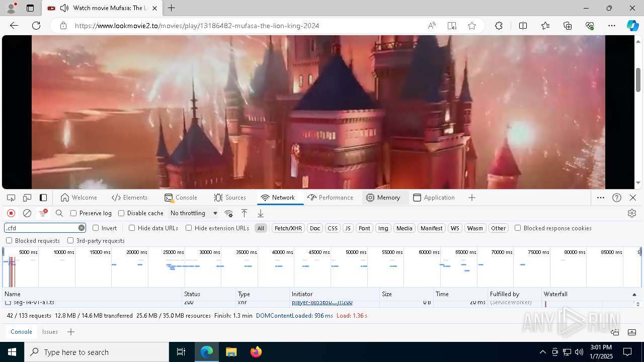Open Collections icon
This screenshot has width=644, height=362.
(568, 26)
